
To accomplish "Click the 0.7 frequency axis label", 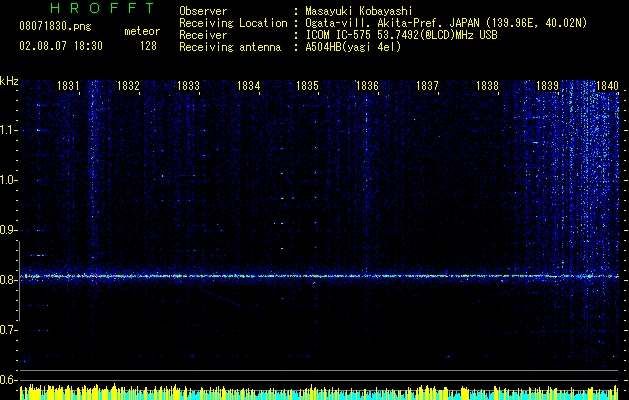I will (x=7, y=330).
